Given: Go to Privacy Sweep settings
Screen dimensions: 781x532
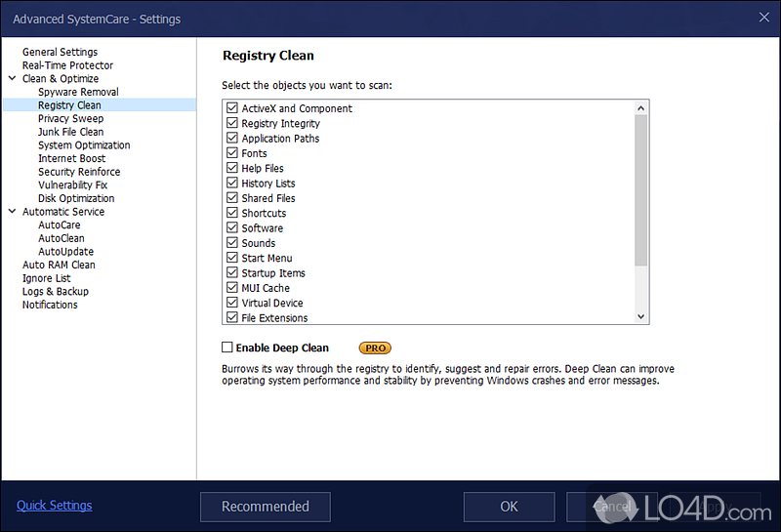Looking at the screenshot, I should 70,118.
